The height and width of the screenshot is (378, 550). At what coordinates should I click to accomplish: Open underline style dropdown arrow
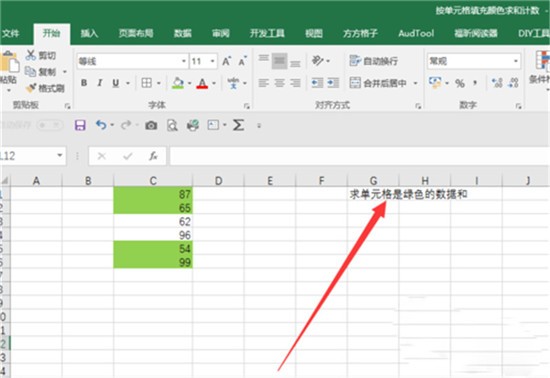[128, 83]
